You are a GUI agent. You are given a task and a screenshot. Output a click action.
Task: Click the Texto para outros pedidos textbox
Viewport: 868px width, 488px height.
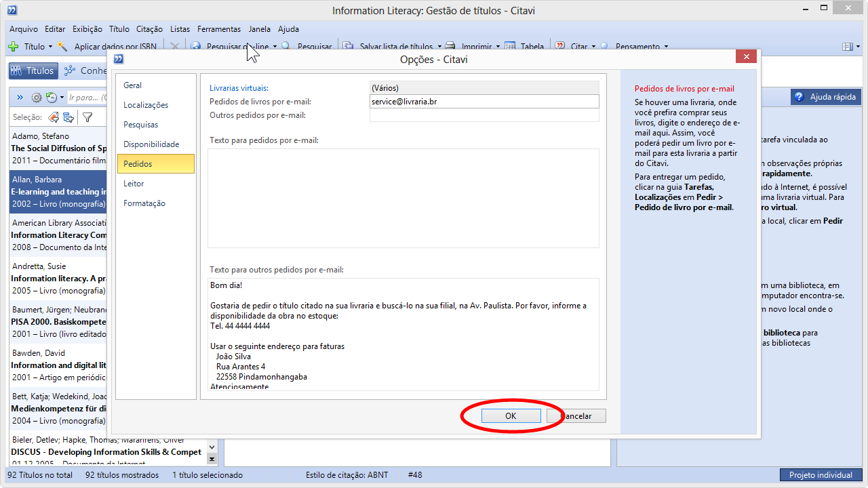(403, 334)
